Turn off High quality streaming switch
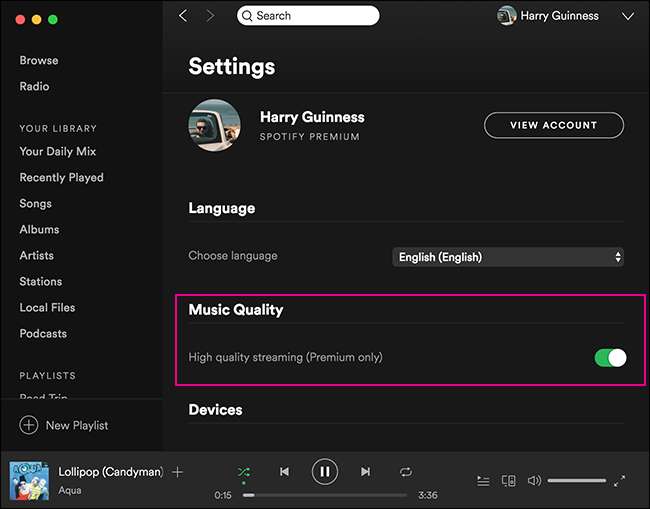The image size is (650, 509). pyautogui.click(x=609, y=357)
